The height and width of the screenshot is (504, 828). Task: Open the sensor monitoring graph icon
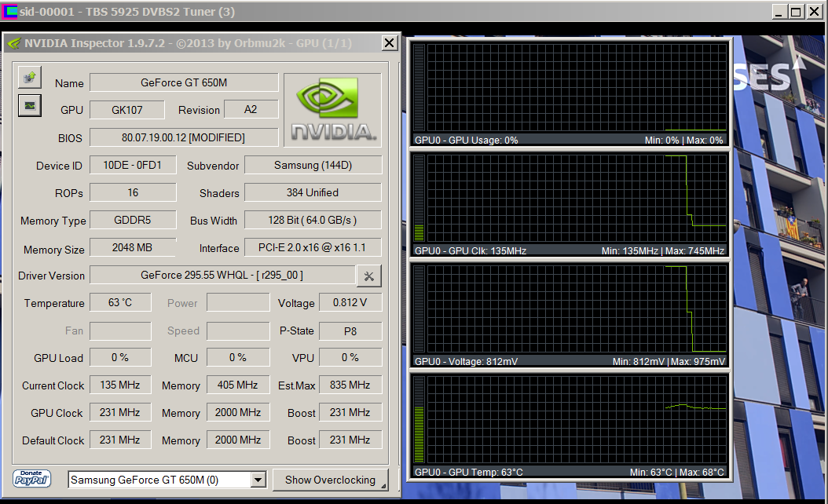point(30,105)
